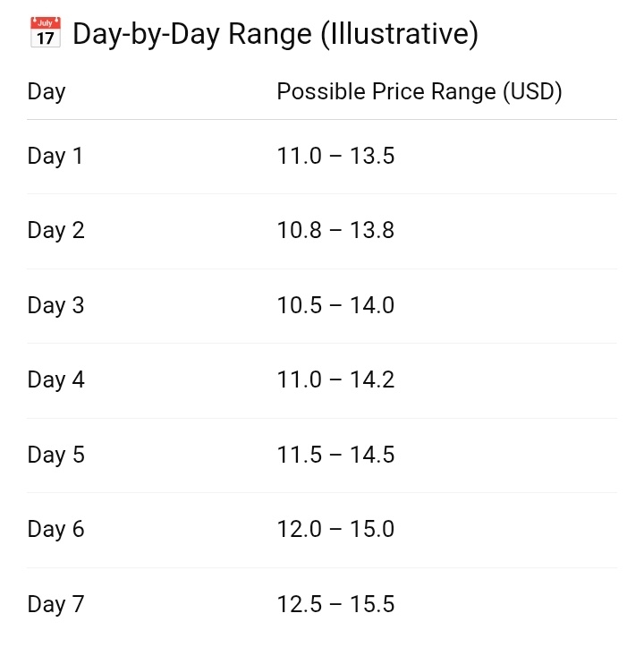Select the Day 3 row label
Viewport: 644px width, 656px height.
(x=55, y=305)
